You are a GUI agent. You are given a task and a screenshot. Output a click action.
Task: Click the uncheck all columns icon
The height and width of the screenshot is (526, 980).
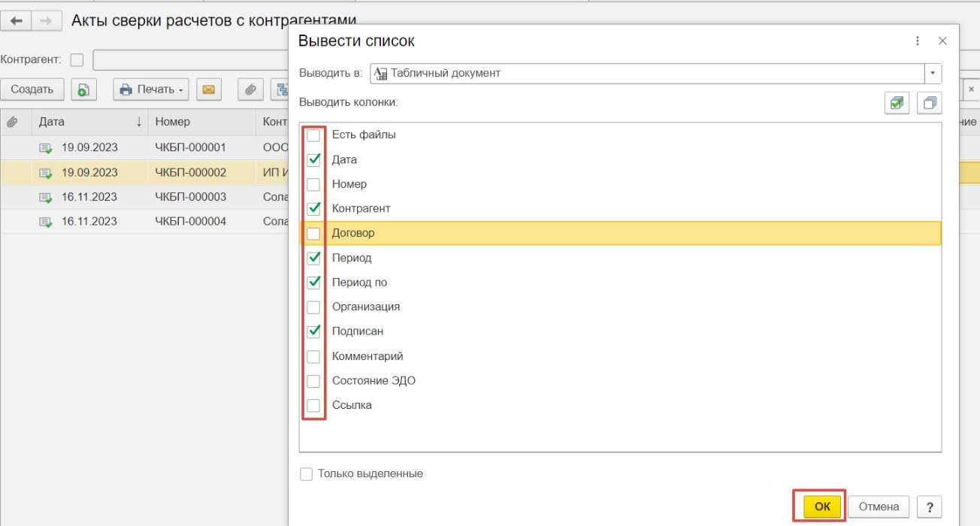[930, 103]
